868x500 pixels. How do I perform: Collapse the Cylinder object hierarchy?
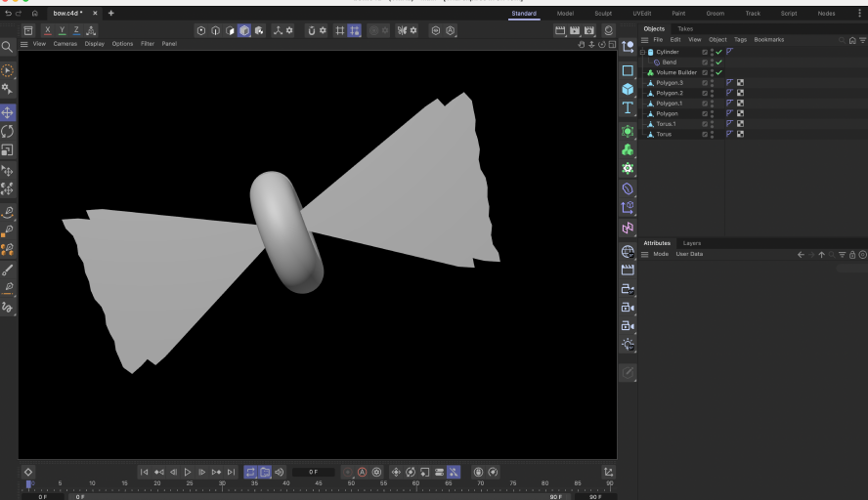pyautogui.click(x=644, y=52)
